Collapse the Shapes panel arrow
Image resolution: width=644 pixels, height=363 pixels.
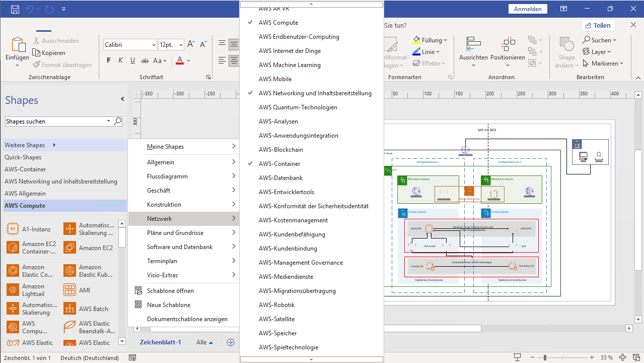tap(122, 99)
